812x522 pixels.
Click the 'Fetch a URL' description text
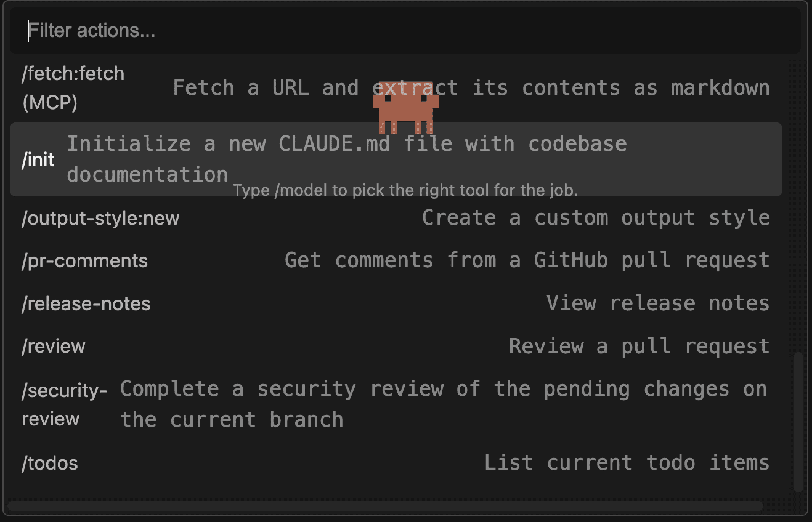472,87
